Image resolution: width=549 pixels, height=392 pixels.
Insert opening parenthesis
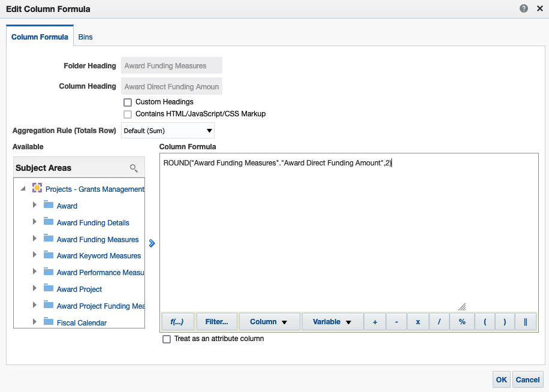(485, 322)
